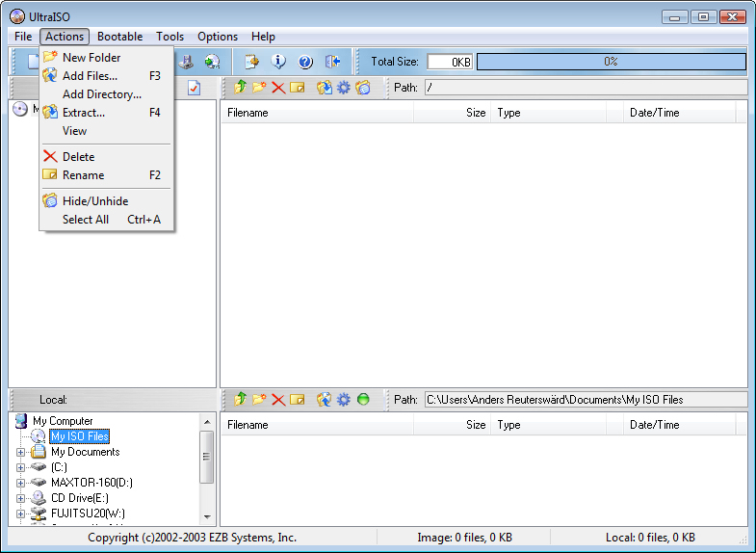Image resolution: width=756 pixels, height=553 pixels.
Task: Go up one folder in the image panel toolbar
Action: tap(240, 88)
